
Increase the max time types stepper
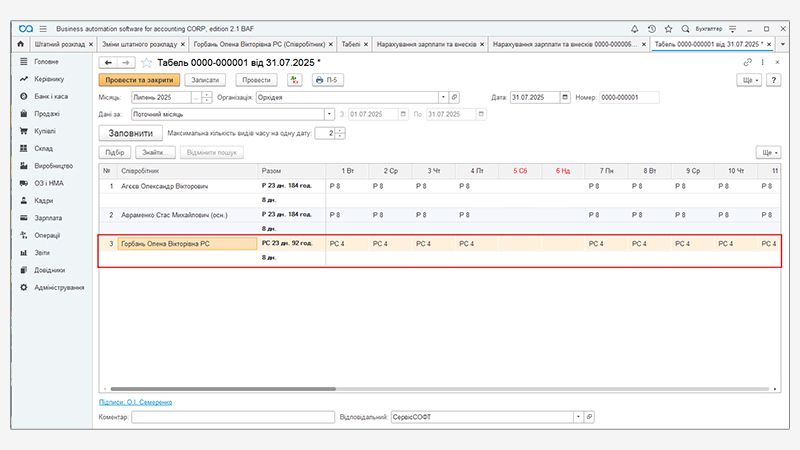(x=340, y=130)
